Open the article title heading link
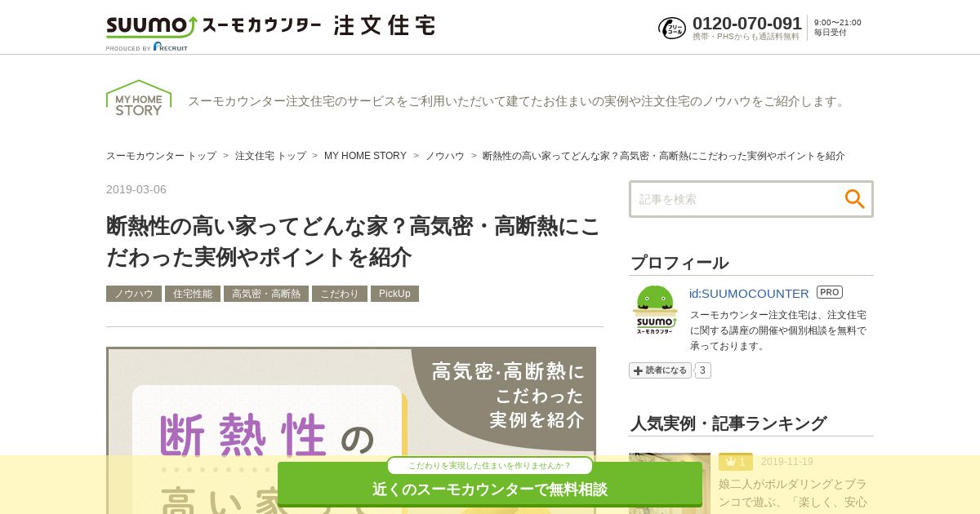Image resolution: width=980 pixels, height=514 pixels. [353, 241]
